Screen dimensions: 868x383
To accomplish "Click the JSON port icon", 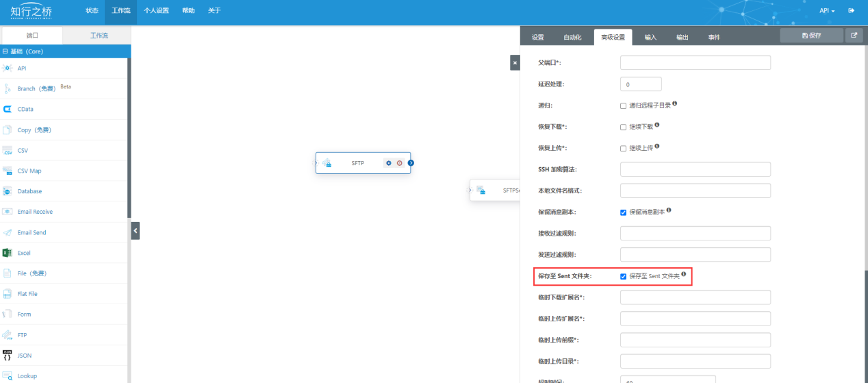I will point(8,355).
